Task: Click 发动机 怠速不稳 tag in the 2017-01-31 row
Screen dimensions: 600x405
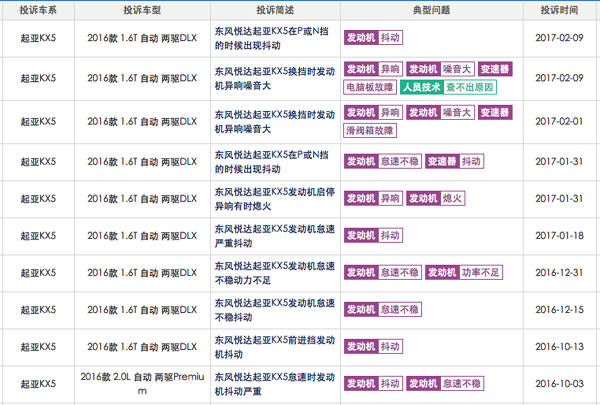Action: click(x=383, y=162)
